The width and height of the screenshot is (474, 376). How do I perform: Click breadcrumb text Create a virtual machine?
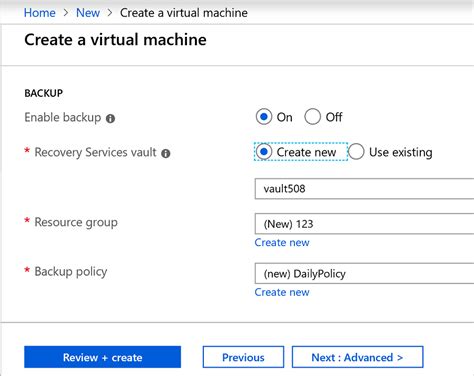click(x=184, y=13)
